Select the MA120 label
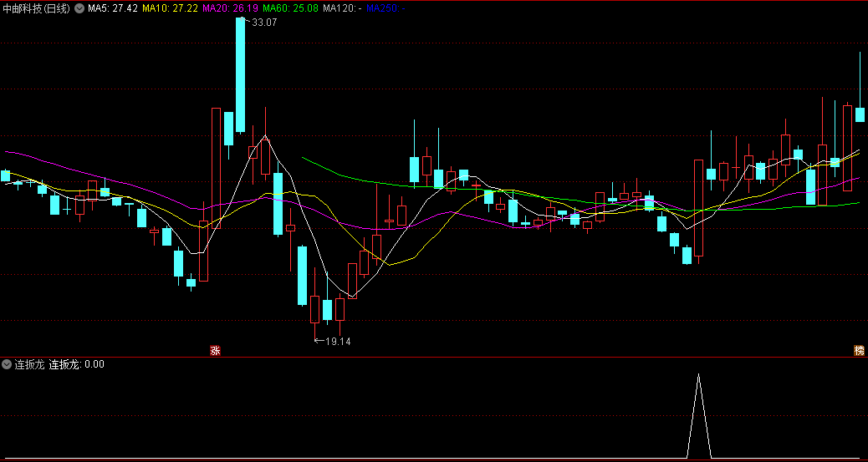 [x=342, y=9]
